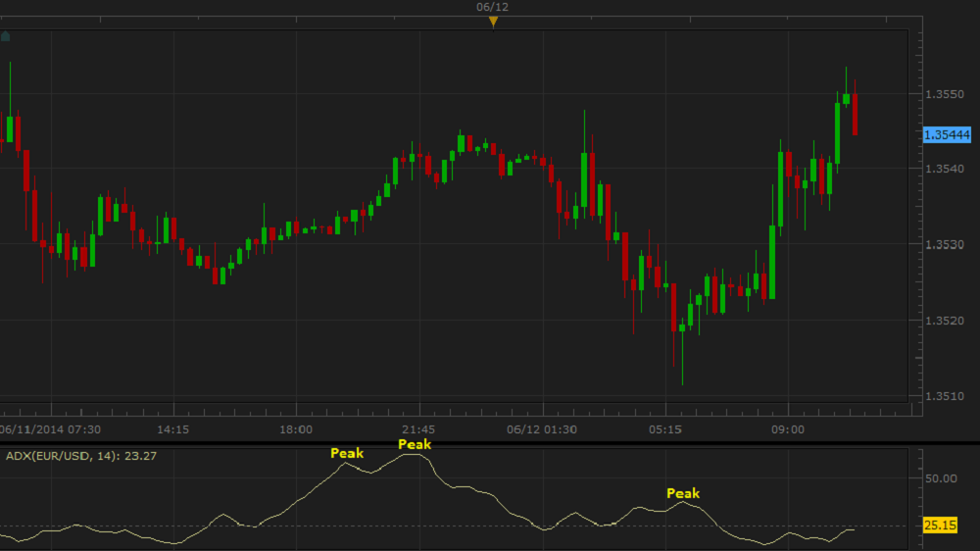
Task: Click the 21:45 time axis label
Action: pos(418,429)
